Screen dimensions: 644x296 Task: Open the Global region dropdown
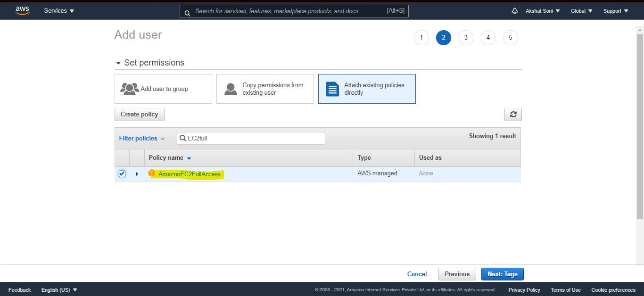581,11
